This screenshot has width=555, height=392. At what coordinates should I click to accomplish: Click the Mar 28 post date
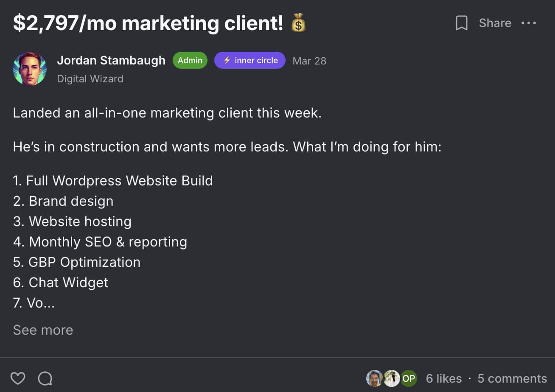[309, 61]
